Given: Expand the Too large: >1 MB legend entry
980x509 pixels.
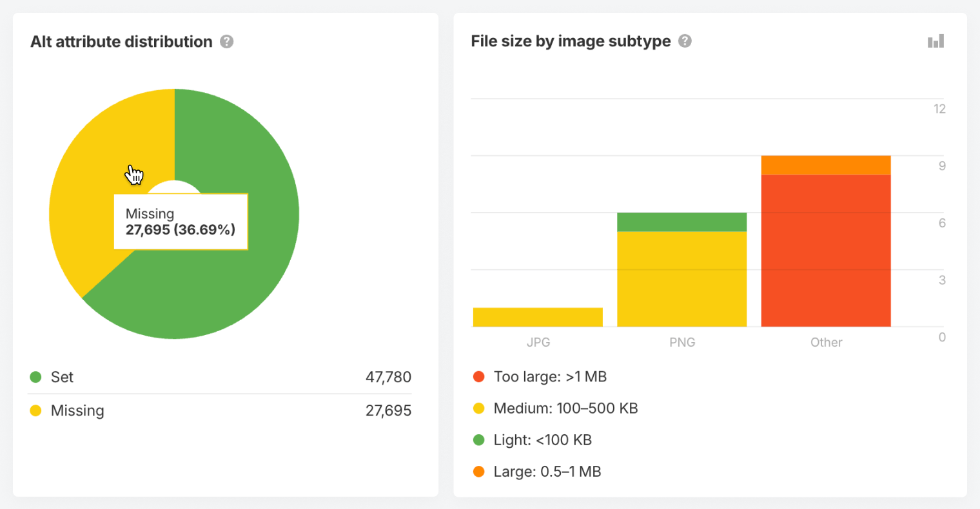Looking at the screenshot, I should coord(551,376).
